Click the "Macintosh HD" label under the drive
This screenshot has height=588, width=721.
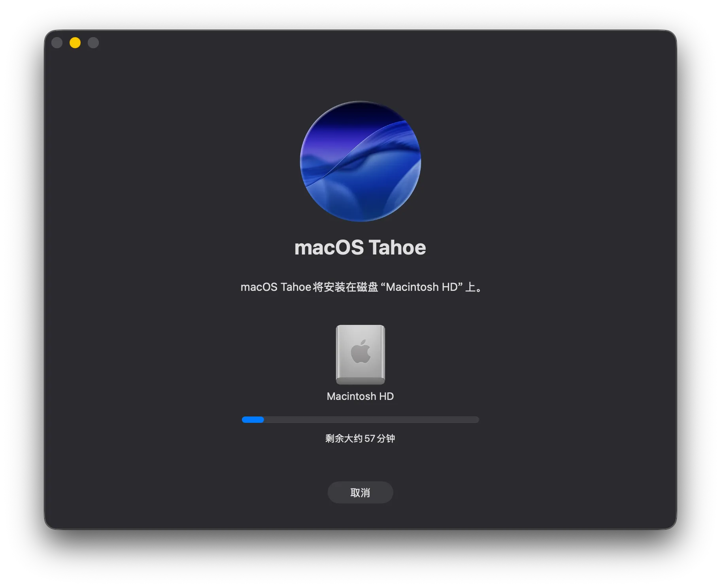coord(360,396)
